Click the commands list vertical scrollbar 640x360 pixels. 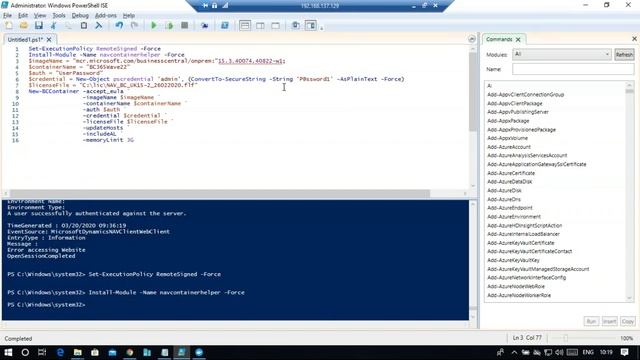click(629, 192)
